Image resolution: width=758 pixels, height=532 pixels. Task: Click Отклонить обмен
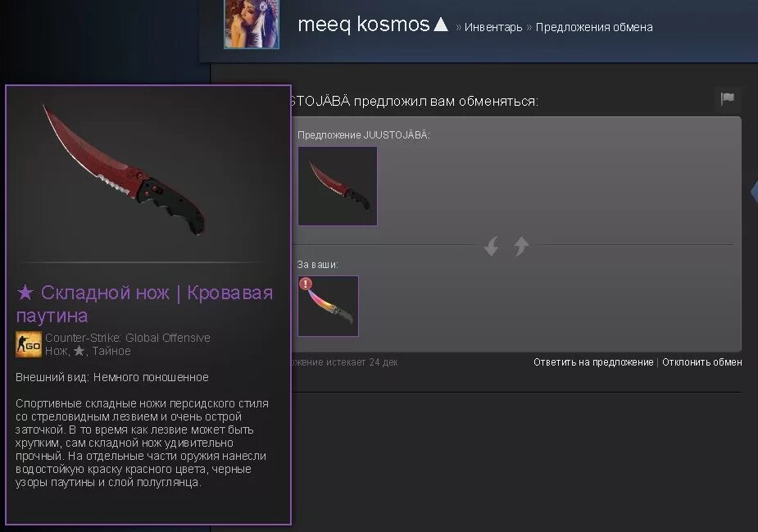[x=702, y=361]
